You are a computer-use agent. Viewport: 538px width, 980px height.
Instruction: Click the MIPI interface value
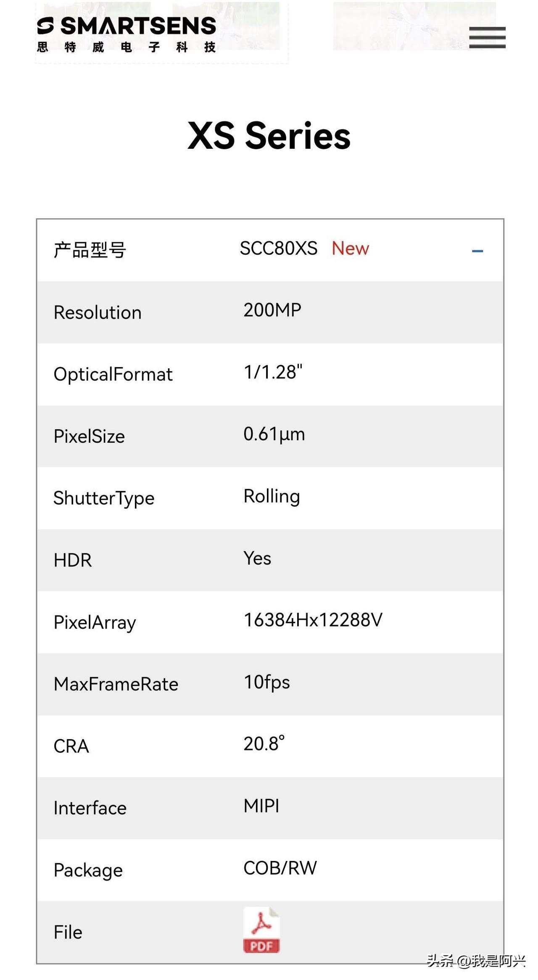point(261,806)
